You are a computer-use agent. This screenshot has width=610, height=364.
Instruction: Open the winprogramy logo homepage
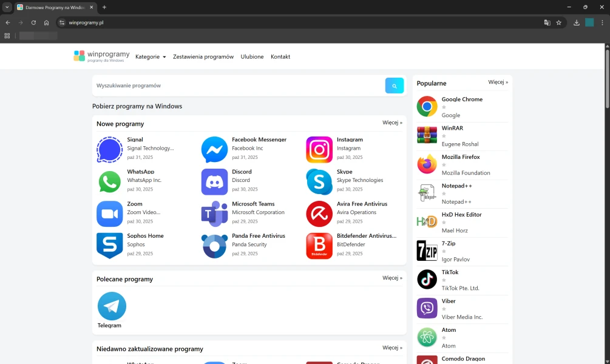click(100, 56)
